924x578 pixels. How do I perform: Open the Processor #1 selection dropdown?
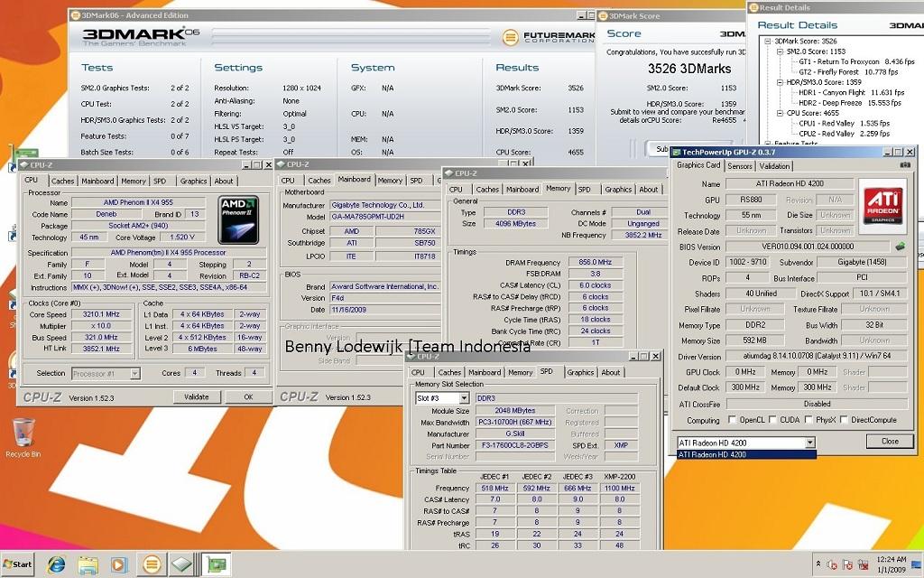[135, 373]
